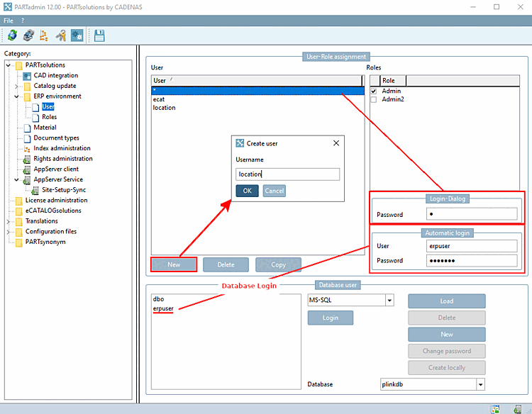Image resolution: width=532 pixels, height=414 pixels.
Task: Click the Role column header
Action: coord(393,81)
